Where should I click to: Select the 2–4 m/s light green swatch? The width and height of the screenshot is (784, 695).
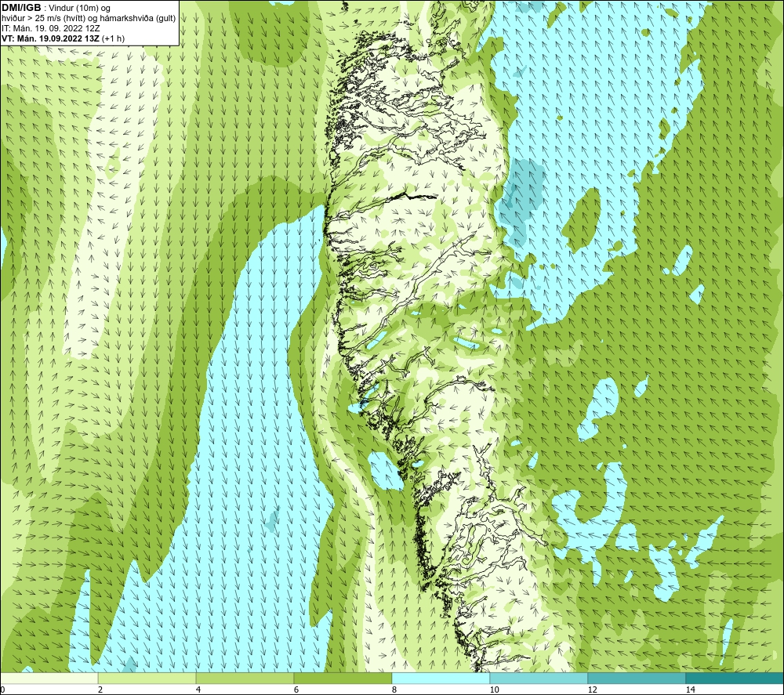pos(147,678)
